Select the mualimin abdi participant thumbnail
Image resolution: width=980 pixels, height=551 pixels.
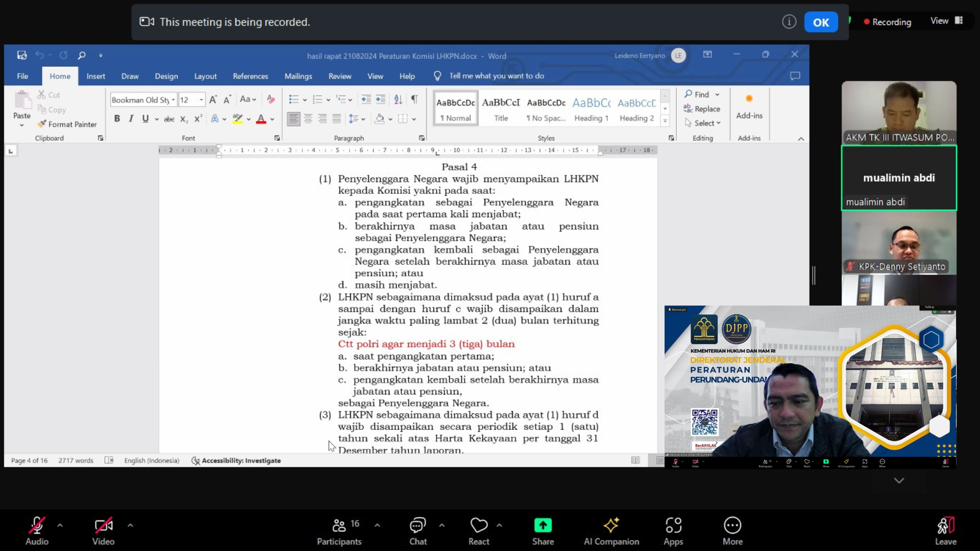(899, 178)
